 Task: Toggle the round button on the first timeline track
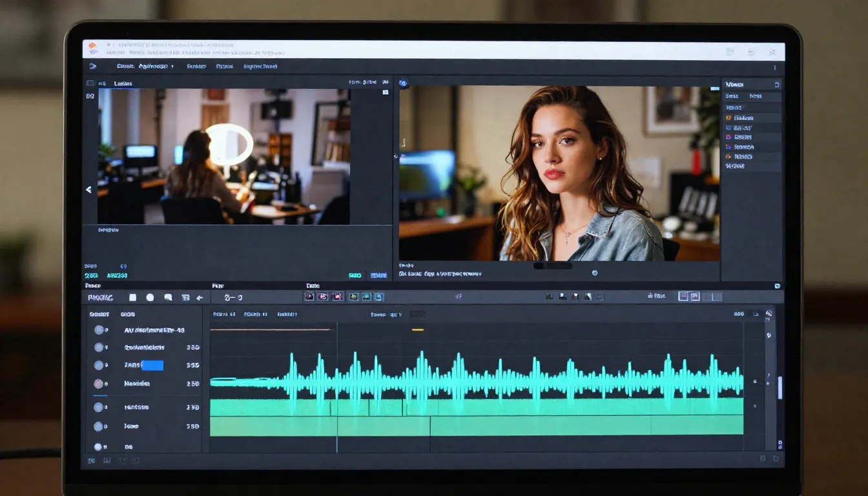click(99, 330)
